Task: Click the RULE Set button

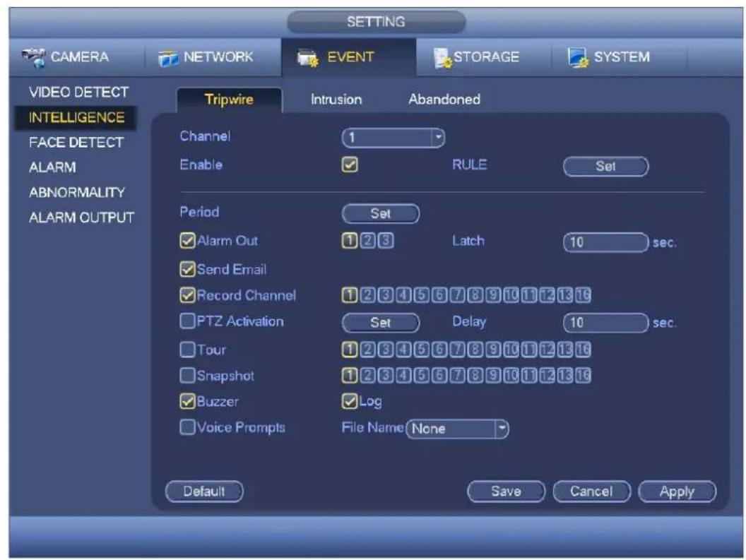Action: 605,167
